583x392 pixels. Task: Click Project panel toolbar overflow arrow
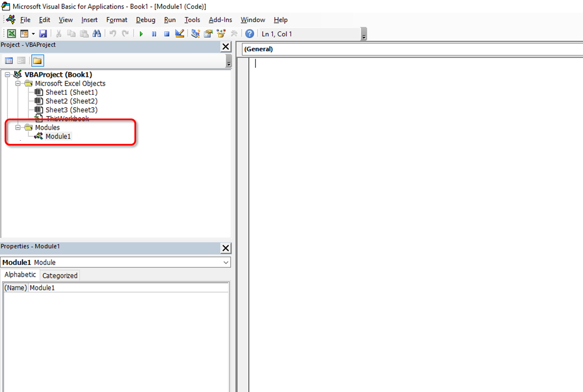coord(229,61)
